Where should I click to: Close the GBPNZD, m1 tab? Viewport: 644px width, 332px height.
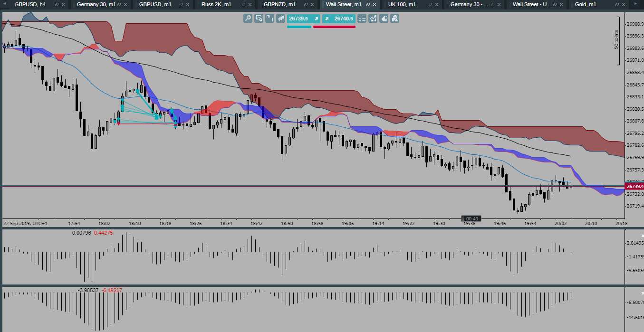(x=312, y=4)
